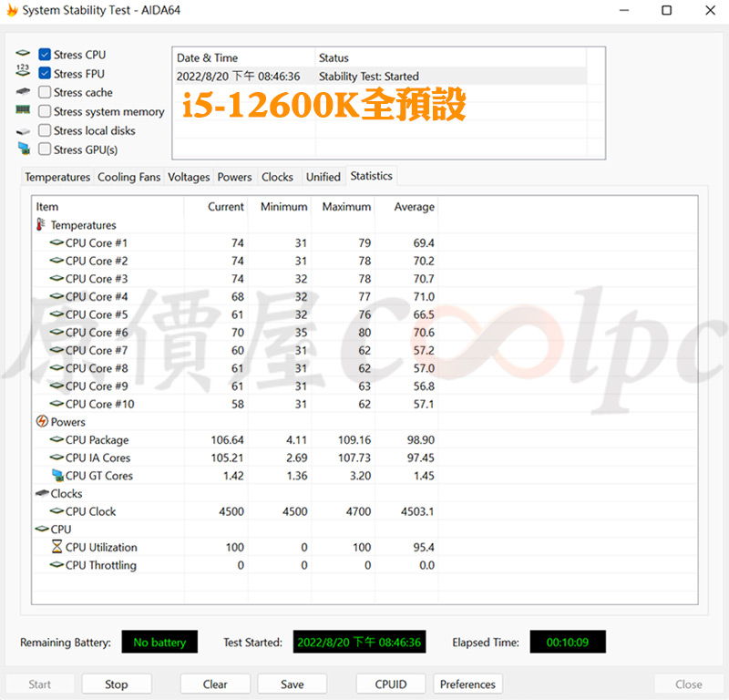Image resolution: width=729 pixels, height=700 pixels.
Task: Click the Stress GPU(s) monitor icon
Action: (x=24, y=149)
